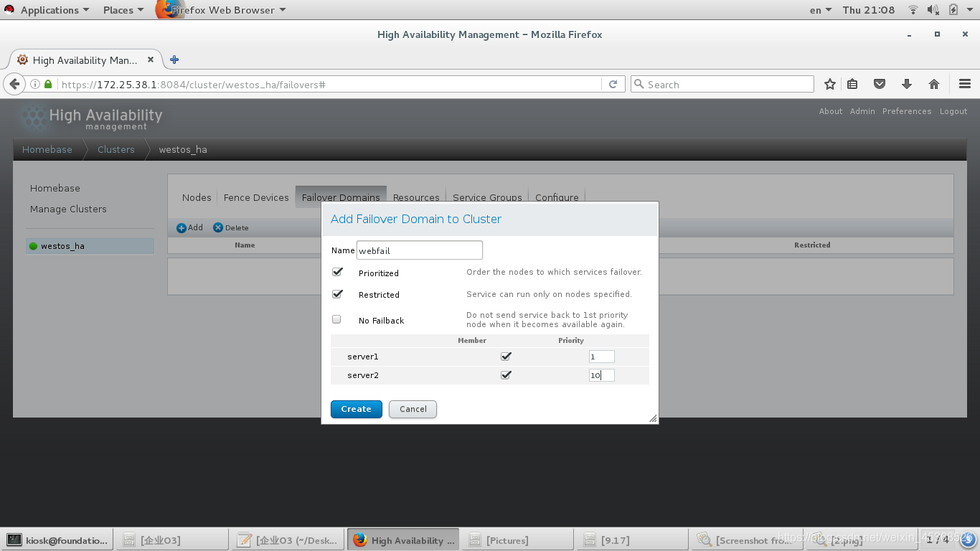Cancel the Add Failover Domain dialog

coord(413,409)
